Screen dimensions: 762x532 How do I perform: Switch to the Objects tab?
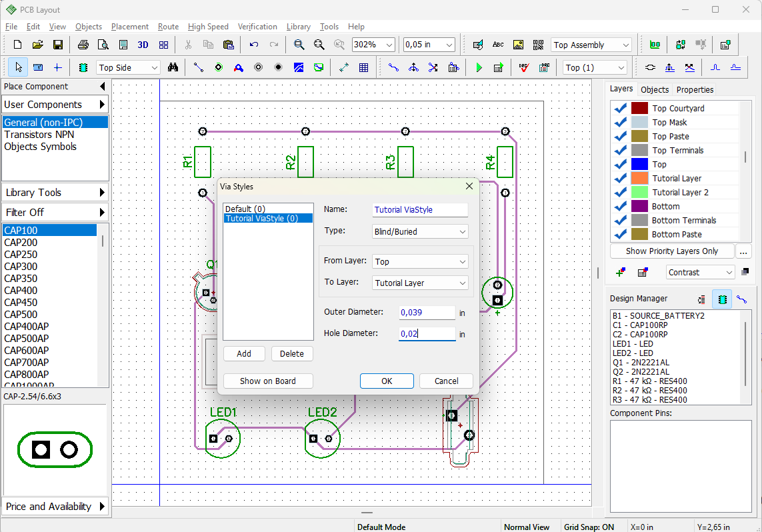pos(655,89)
